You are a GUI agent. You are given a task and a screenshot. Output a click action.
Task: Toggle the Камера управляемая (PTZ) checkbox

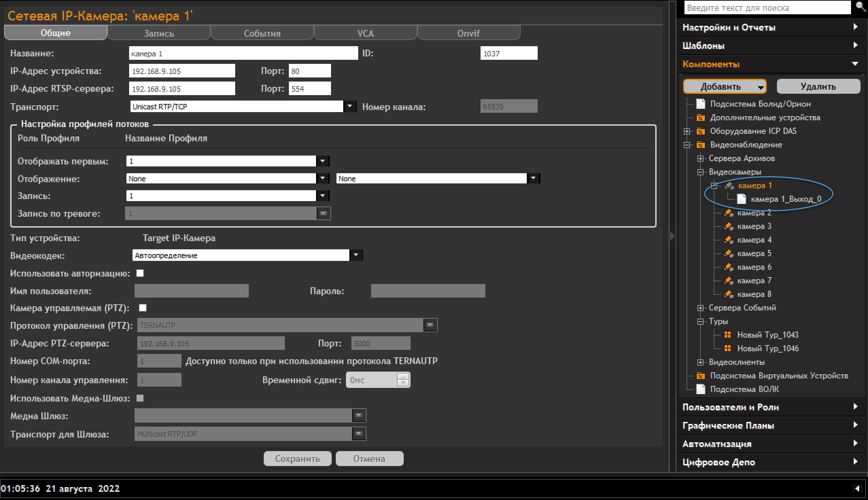[x=142, y=308]
